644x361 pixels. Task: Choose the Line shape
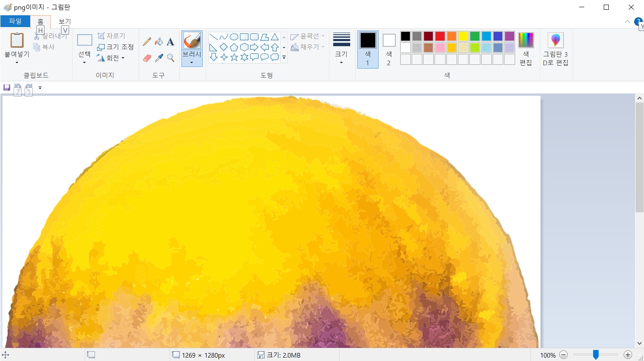(214, 37)
